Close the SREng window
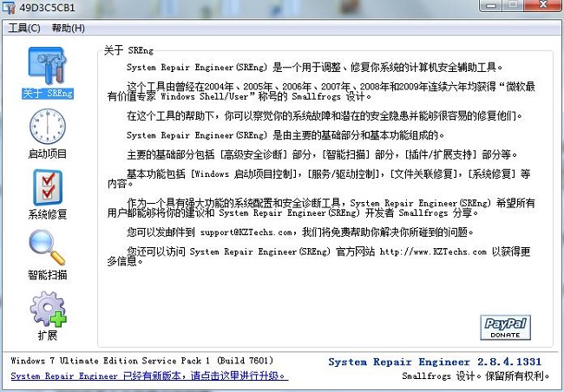This screenshot has height=392, width=564. (x=543, y=5)
